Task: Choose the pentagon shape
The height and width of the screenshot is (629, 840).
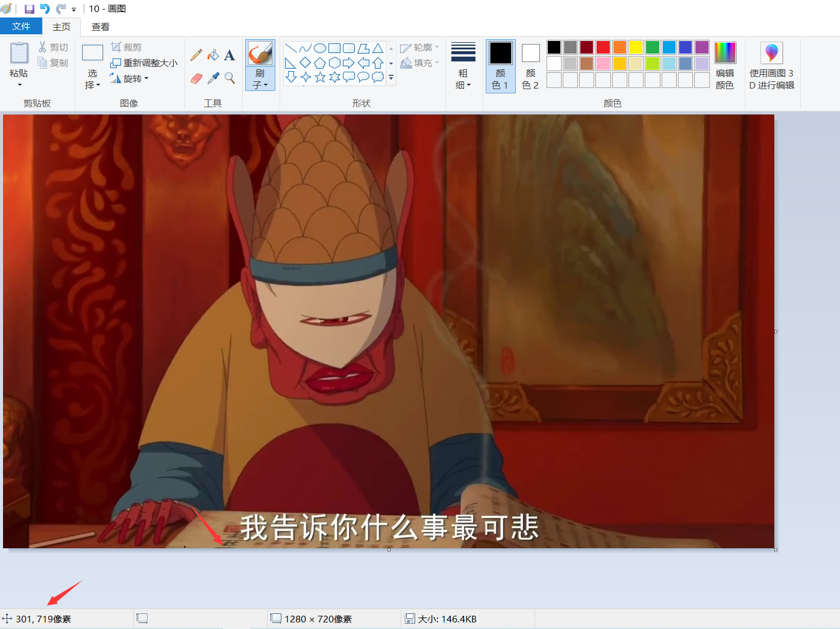Action: [x=320, y=63]
